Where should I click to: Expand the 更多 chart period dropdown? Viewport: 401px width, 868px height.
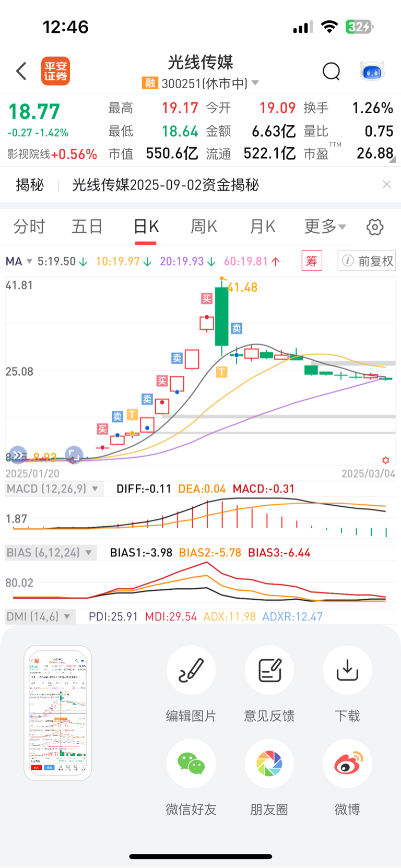[325, 227]
